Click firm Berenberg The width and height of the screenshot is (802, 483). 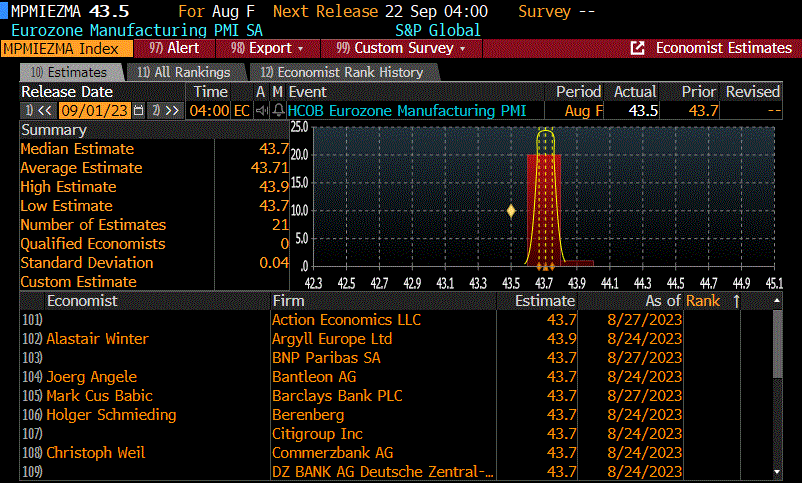pos(308,415)
